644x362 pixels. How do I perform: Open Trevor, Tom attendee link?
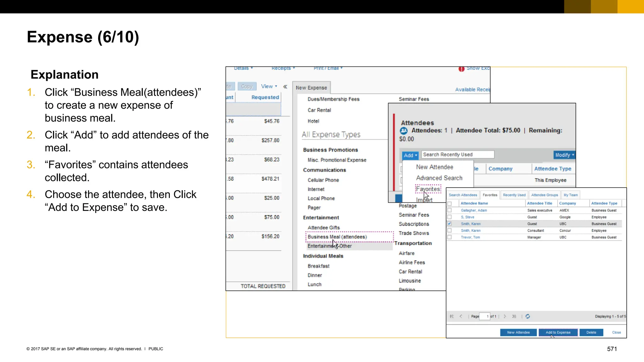coord(470,237)
